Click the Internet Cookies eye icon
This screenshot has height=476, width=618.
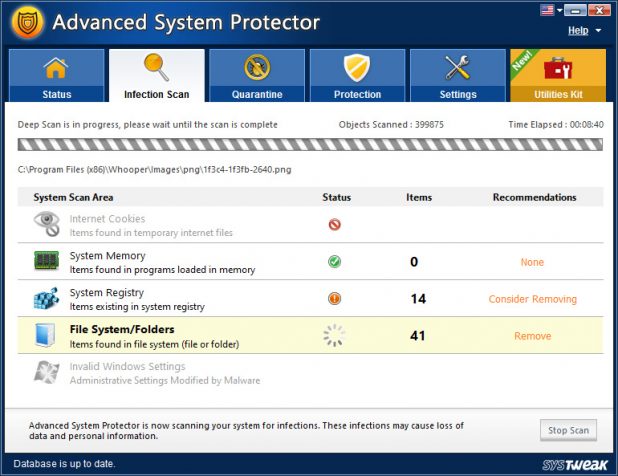[x=47, y=224]
